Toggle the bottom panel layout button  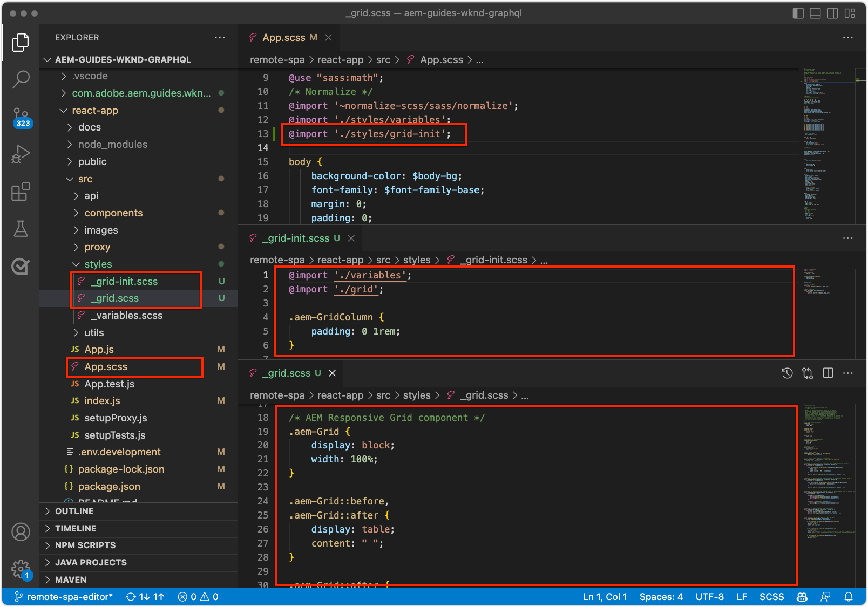tap(815, 13)
